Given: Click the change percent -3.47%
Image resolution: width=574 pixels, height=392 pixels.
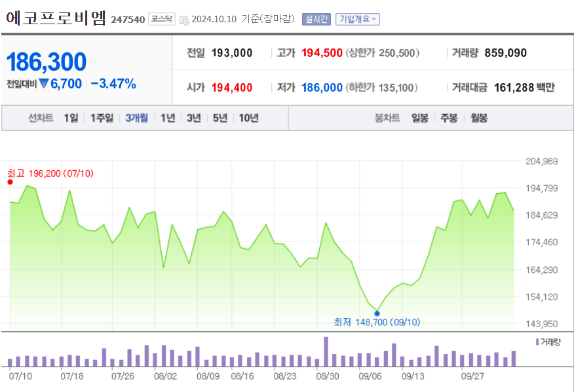Looking at the screenshot, I should click(x=113, y=84).
